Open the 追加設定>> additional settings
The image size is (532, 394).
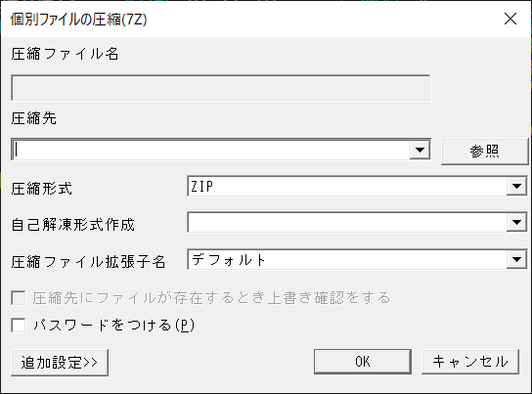60,363
